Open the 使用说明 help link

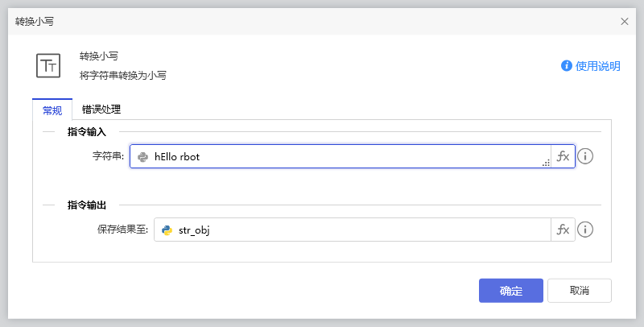[597, 66]
